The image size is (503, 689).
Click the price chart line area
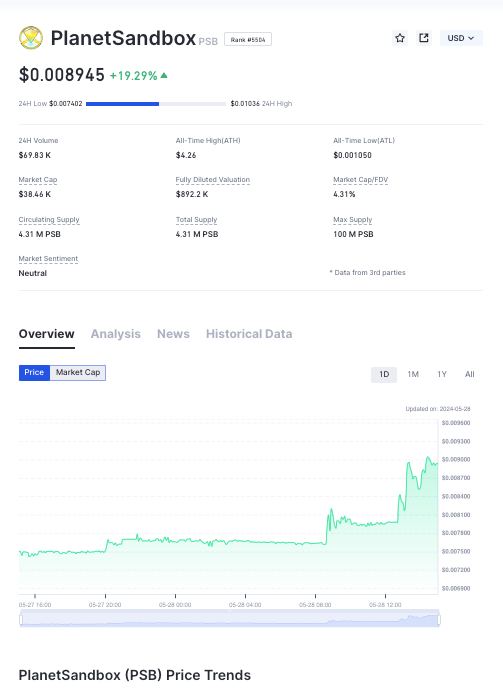pos(228,505)
